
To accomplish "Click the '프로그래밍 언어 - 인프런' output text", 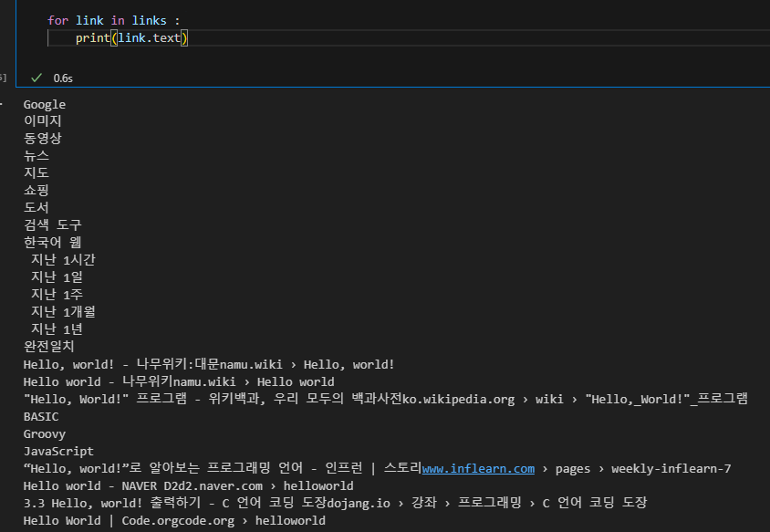I will 285,468.
